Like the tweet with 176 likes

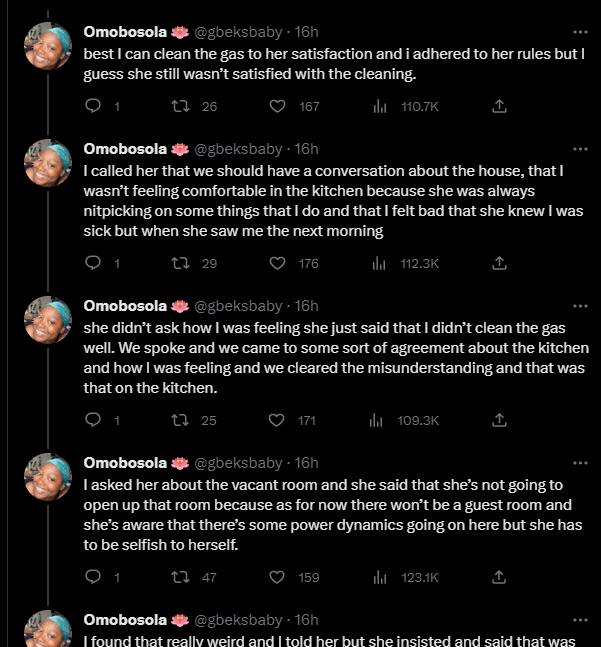point(280,263)
